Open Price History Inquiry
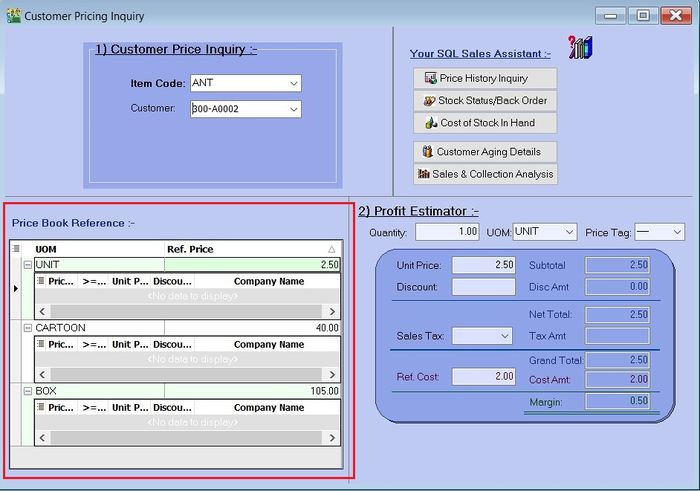 click(x=484, y=78)
